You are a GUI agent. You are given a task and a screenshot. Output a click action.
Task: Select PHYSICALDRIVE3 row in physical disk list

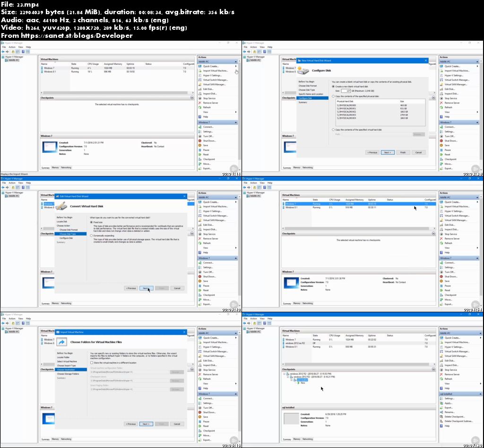pyautogui.click(x=380, y=115)
